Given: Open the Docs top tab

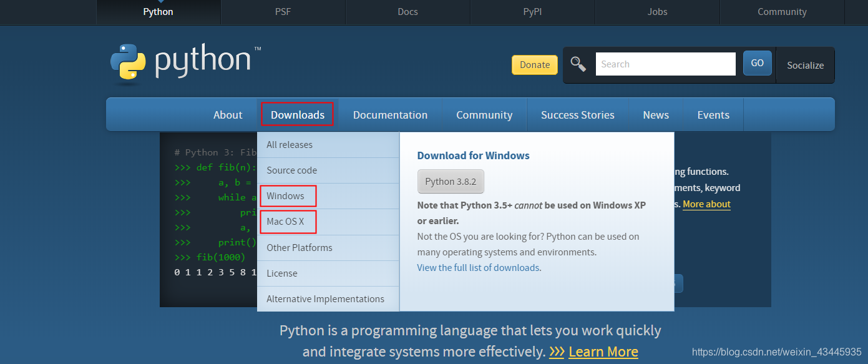Looking at the screenshot, I should pyautogui.click(x=408, y=12).
